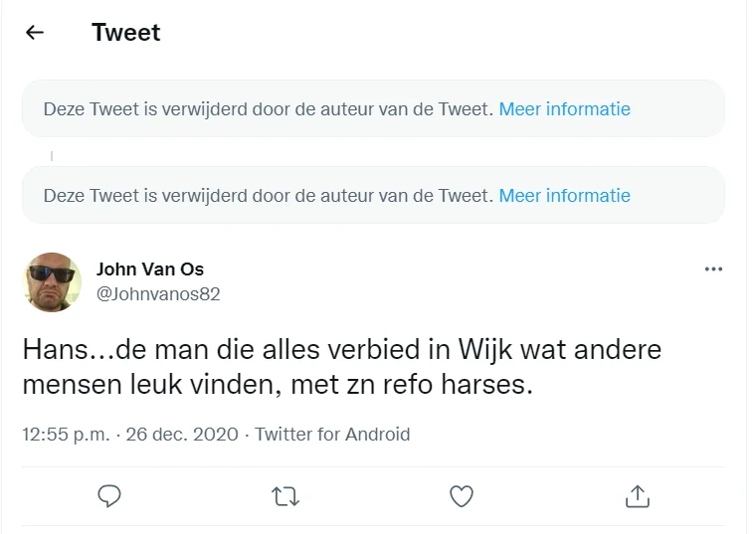Click the retweet arrows icon
The image size is (756, 534).
(285, 495)
